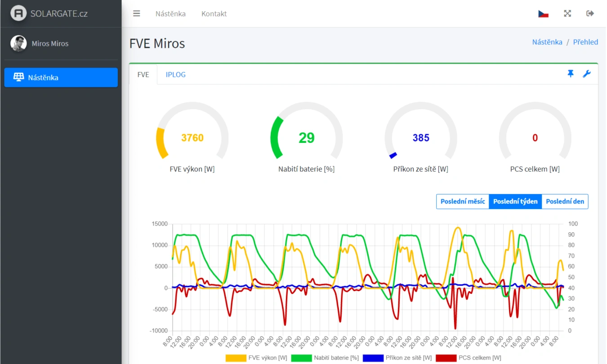Screen dimensions: 607x364
Task: Select Poslední měsíc time range
Action: pyautogui.click(x=463, y=201)
